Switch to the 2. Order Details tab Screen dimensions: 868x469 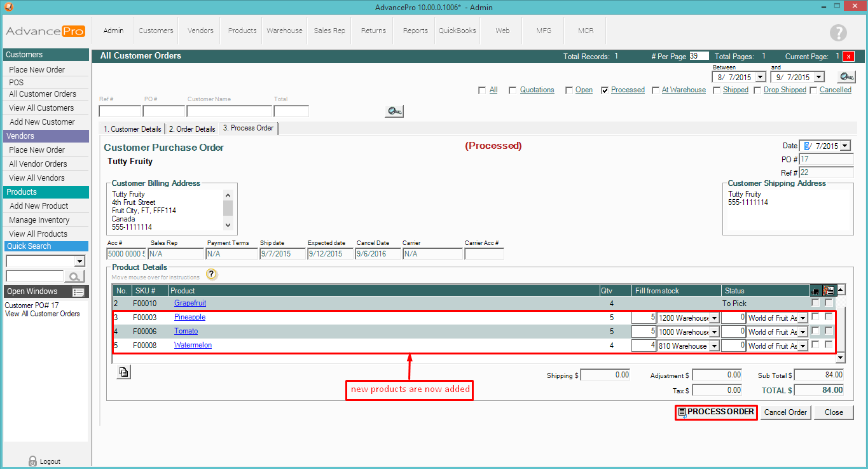pyautogui.click(x=191, y=129)
